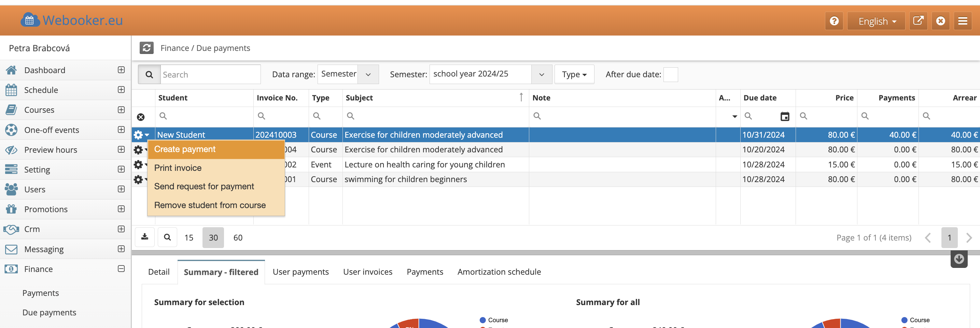
Task: Click the help question mark icon
Action: pos(834,21)
